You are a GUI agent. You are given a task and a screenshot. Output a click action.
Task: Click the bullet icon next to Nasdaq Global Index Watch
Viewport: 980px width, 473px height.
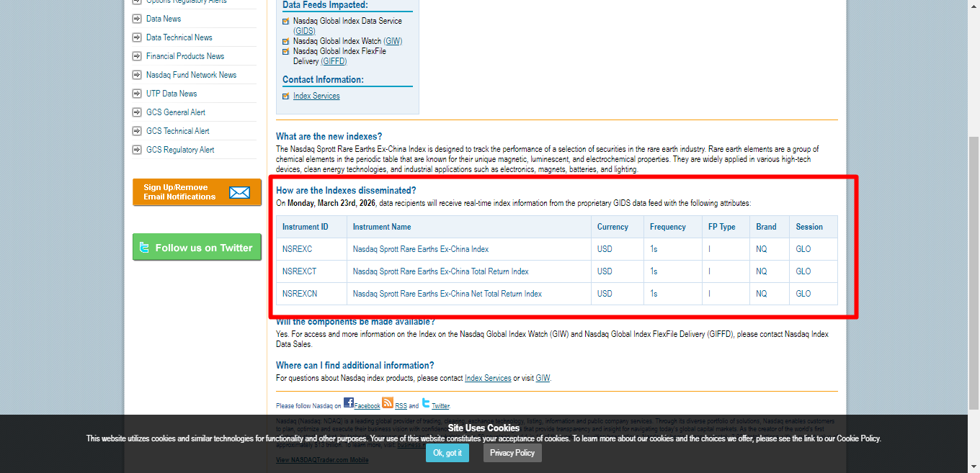click(x=286, y=42)
